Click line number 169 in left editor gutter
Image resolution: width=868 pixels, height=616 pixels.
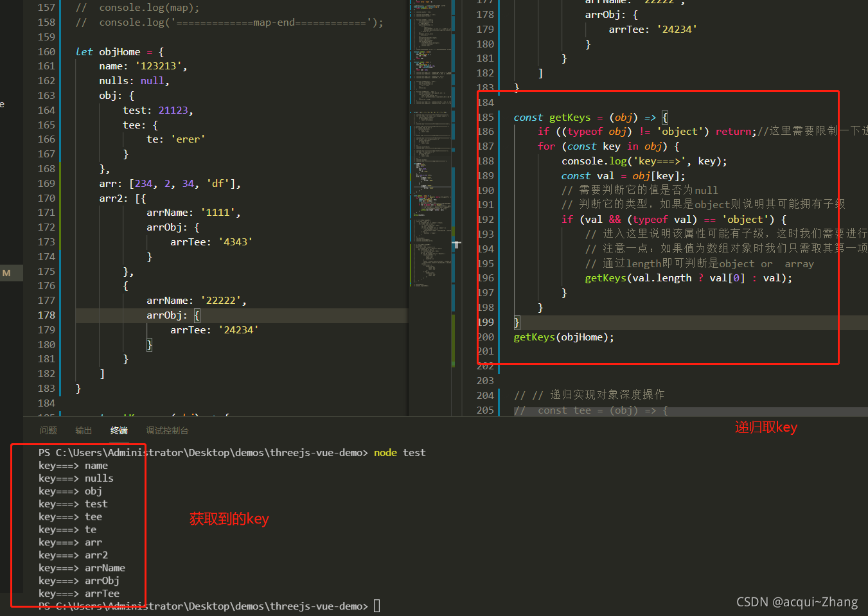47,184
